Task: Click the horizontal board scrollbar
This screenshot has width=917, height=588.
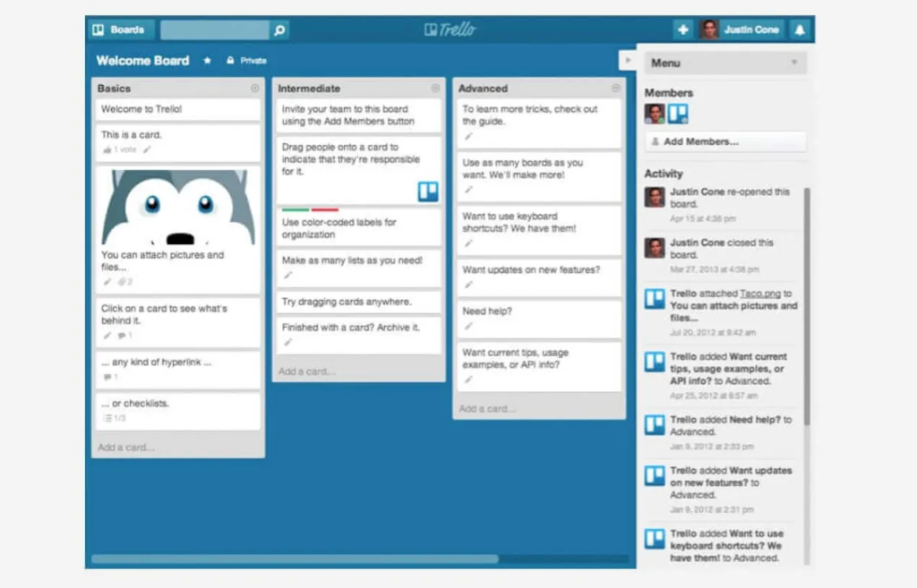Action: coord(295,558)
